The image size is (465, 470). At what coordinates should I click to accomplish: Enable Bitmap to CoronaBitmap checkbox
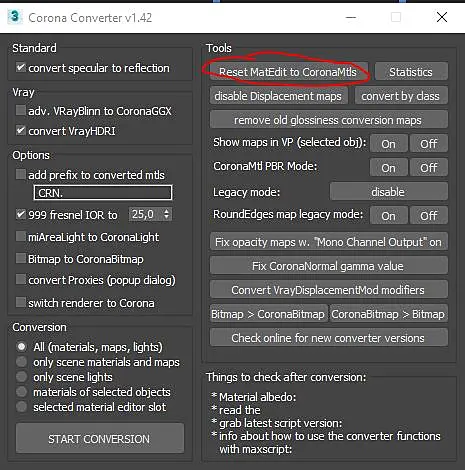point(21,258)
